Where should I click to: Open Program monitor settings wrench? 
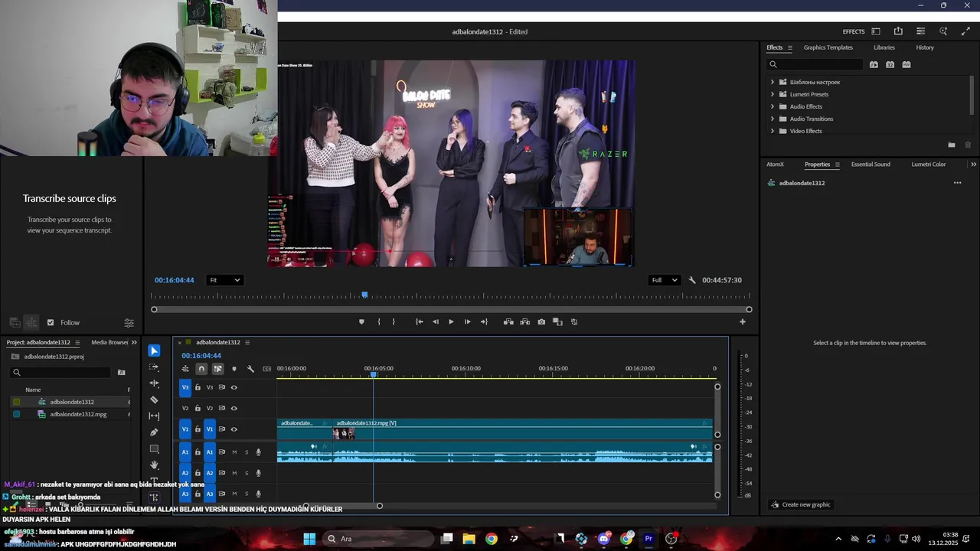point(692,280)
